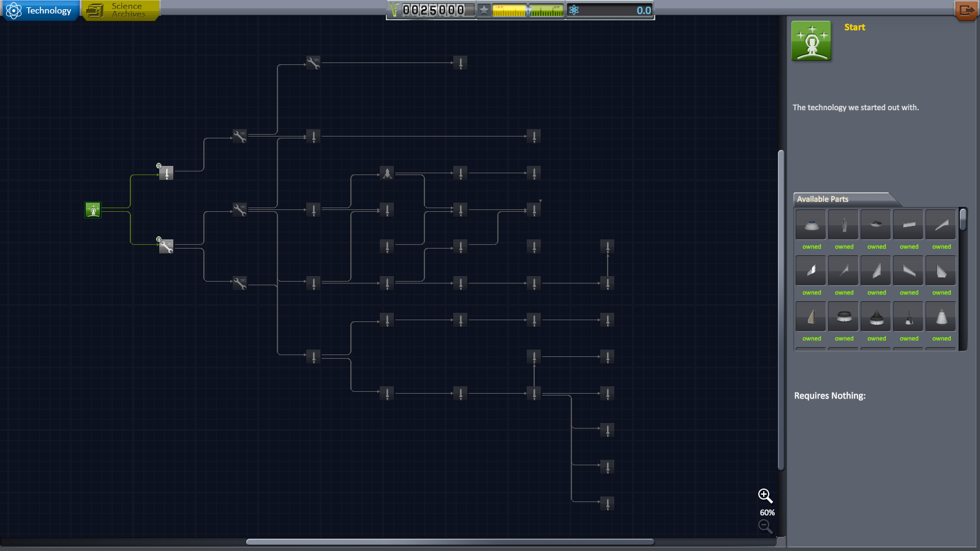Click the funds counter display
980x551 pixels.
tap(432, 10)
